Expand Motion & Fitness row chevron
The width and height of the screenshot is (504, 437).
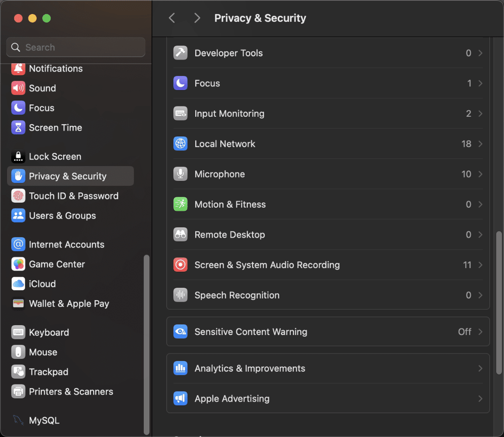(480, 204)
